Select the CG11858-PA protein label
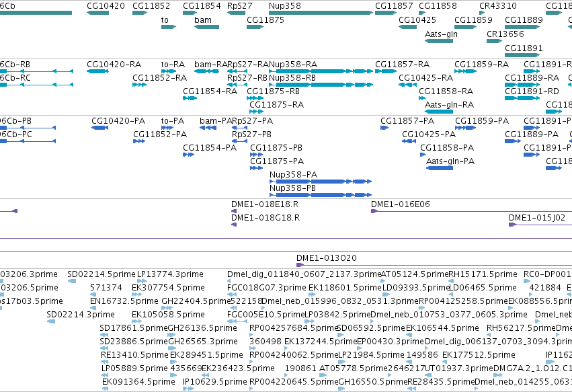 (x=447, y=148)
